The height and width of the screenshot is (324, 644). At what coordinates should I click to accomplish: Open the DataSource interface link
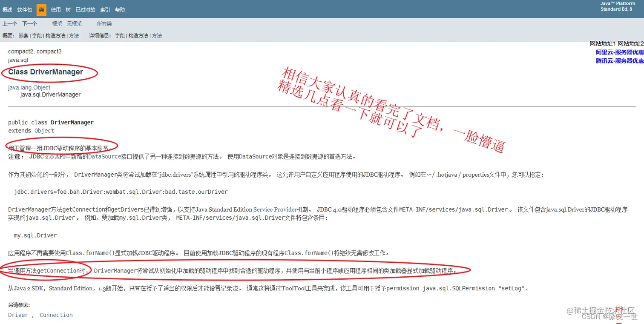click(x=104, y=157)
